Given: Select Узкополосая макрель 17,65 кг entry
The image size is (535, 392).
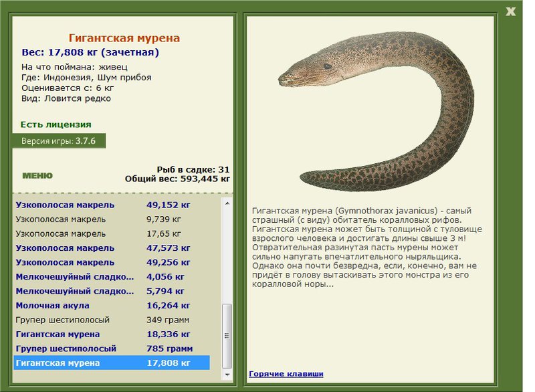Looking at the screenshot, I should pos(112,233).
